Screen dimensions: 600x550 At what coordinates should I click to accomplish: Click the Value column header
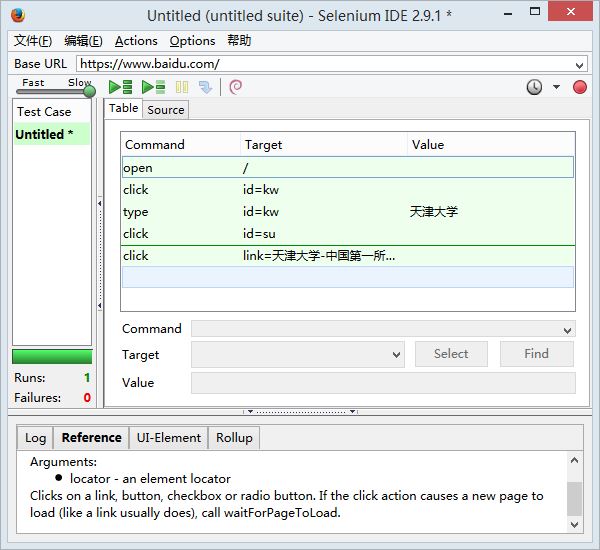(491, 145)
